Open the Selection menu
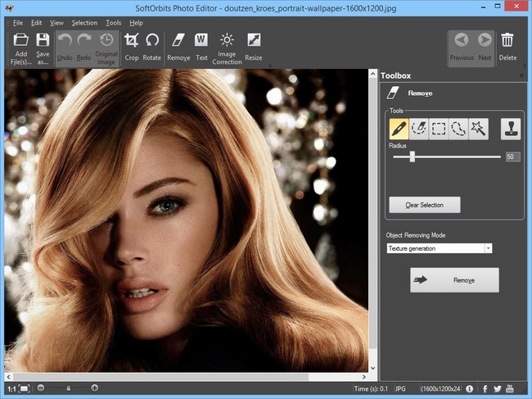The height and width of the screenshot is (399, 532). coord(83,23)
